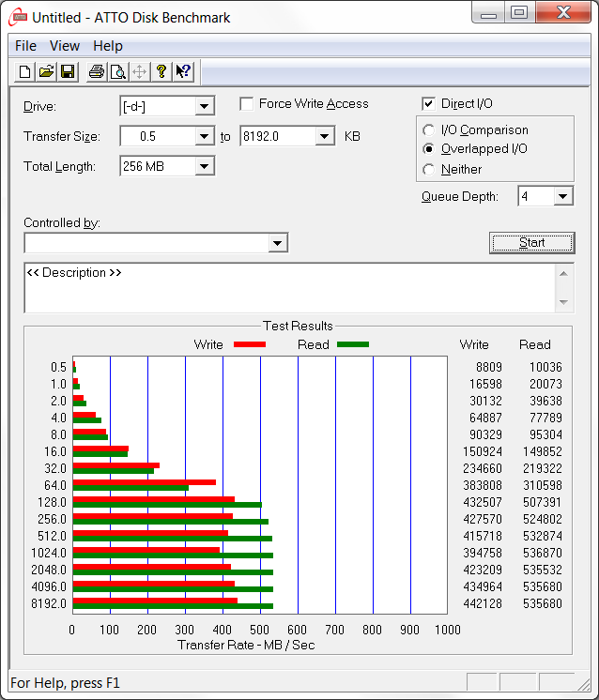This screenshot has height=700, width=599.
Task: Expand the Queue Depth dropdown
Action: tap(562, 196)
